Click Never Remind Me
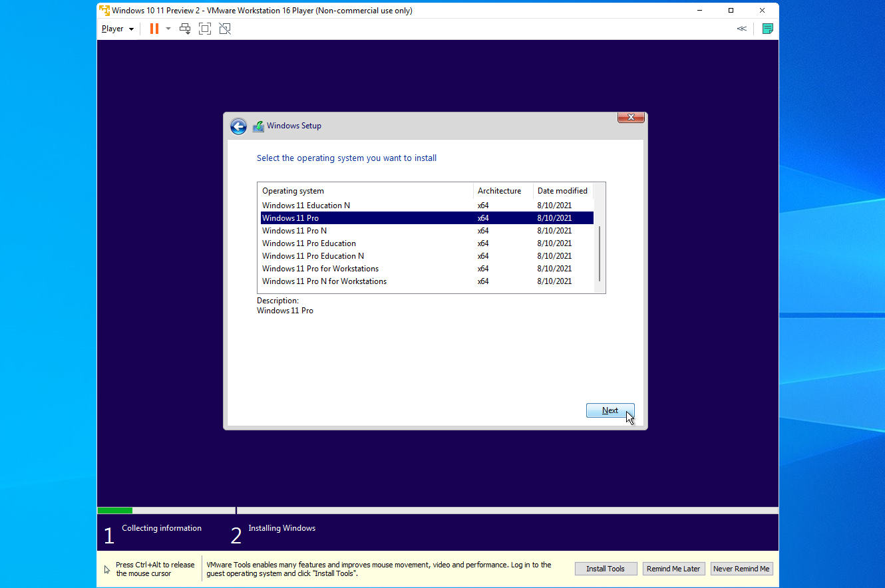 tap(741, 569)
